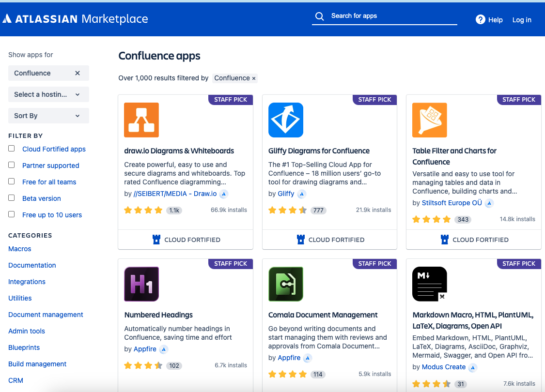Click the 114 review count badge
This screenshot has width=545, height=392.
coord(318,374)
